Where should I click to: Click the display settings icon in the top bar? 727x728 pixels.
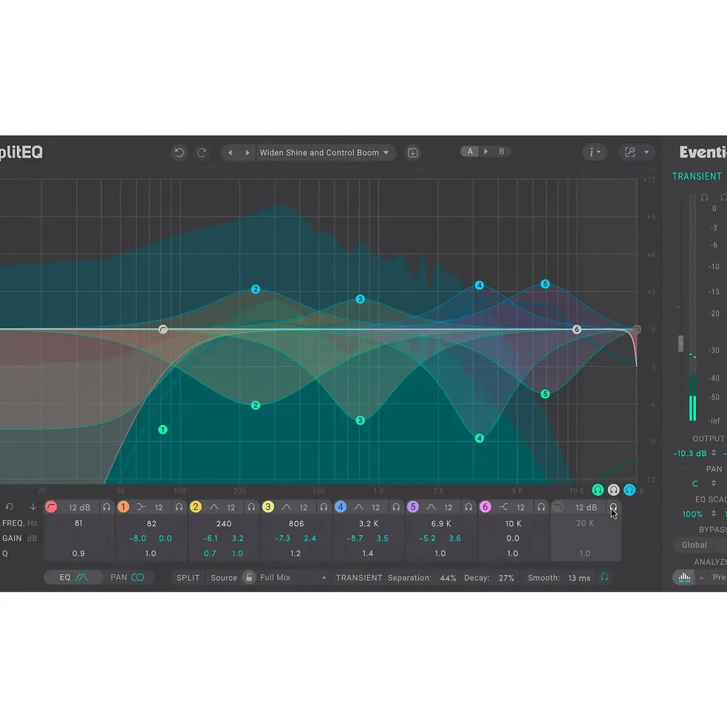[x=630, y=152]
